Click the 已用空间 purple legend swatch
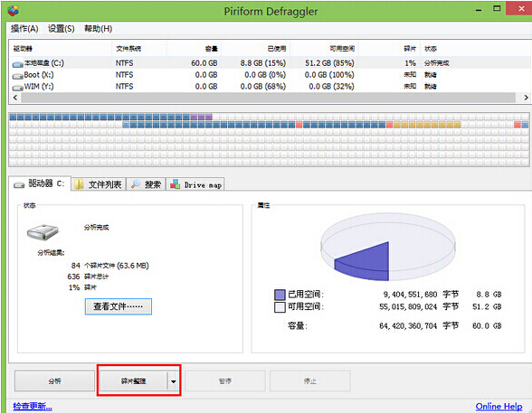Screen dimensions: 532x413 pyautogui.click(x=280, y=295)
